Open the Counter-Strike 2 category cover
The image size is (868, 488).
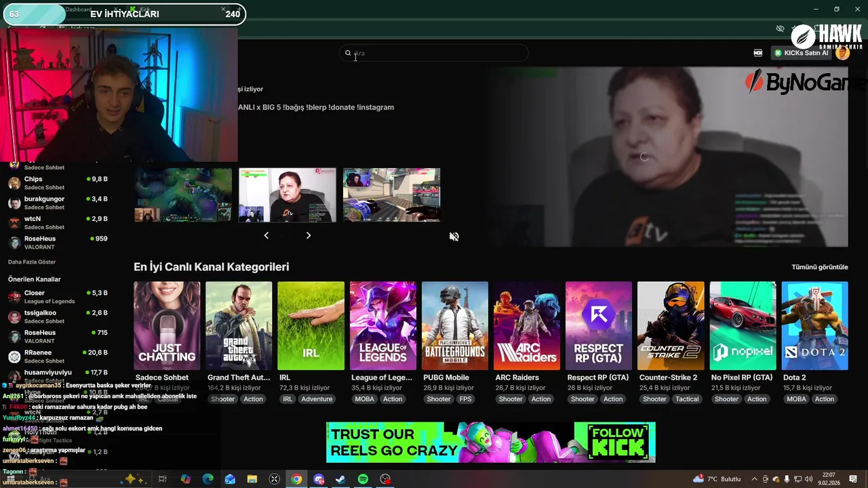[671, 326]
